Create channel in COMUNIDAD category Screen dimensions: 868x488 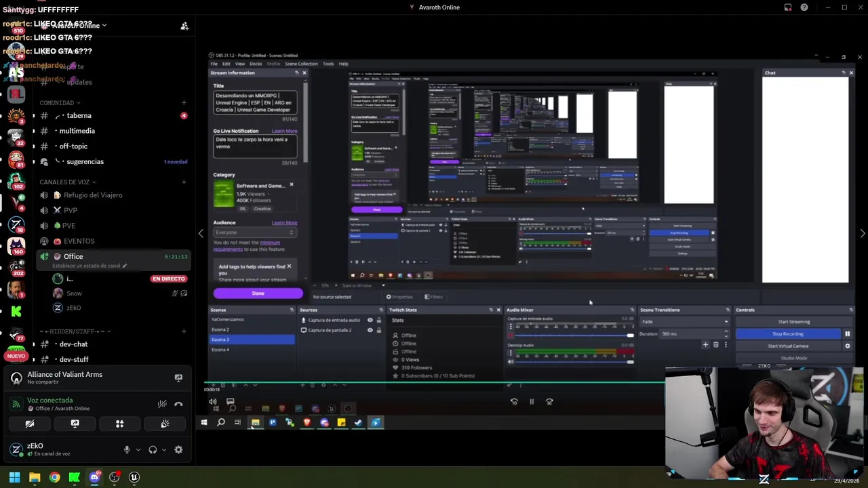click(x=184, y=103)
